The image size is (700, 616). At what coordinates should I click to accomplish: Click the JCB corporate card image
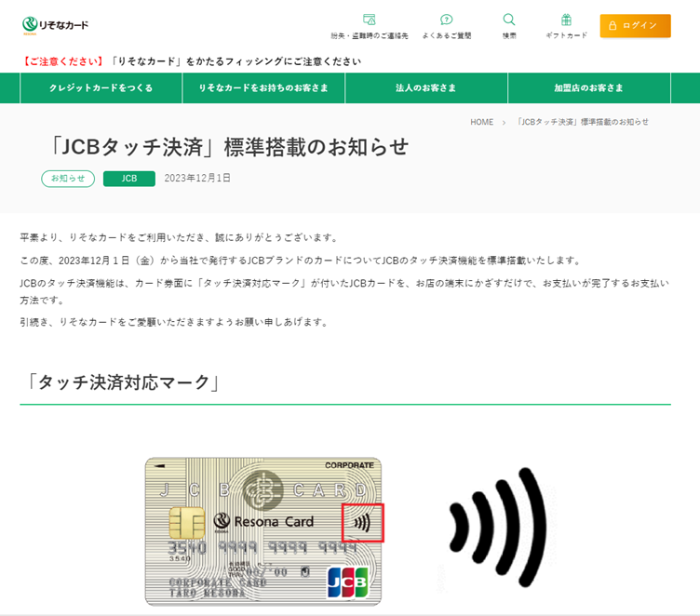263,531
